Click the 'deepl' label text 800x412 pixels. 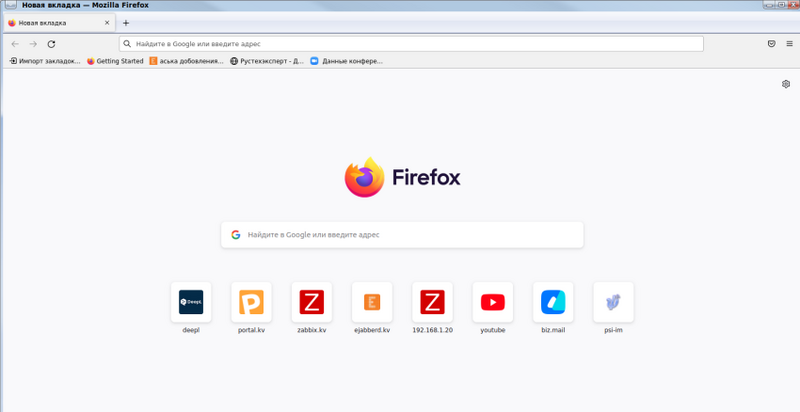click(191, 330)
